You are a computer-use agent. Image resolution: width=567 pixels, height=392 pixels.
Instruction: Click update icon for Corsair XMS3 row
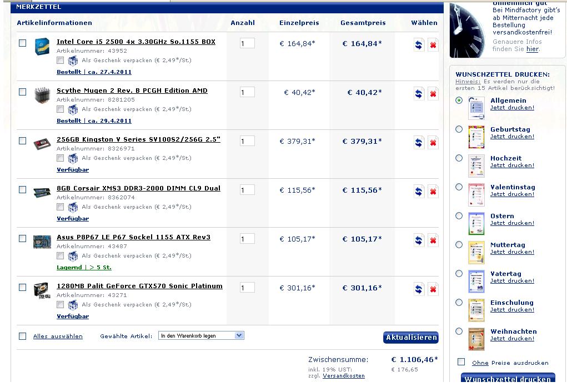(419, 192)
